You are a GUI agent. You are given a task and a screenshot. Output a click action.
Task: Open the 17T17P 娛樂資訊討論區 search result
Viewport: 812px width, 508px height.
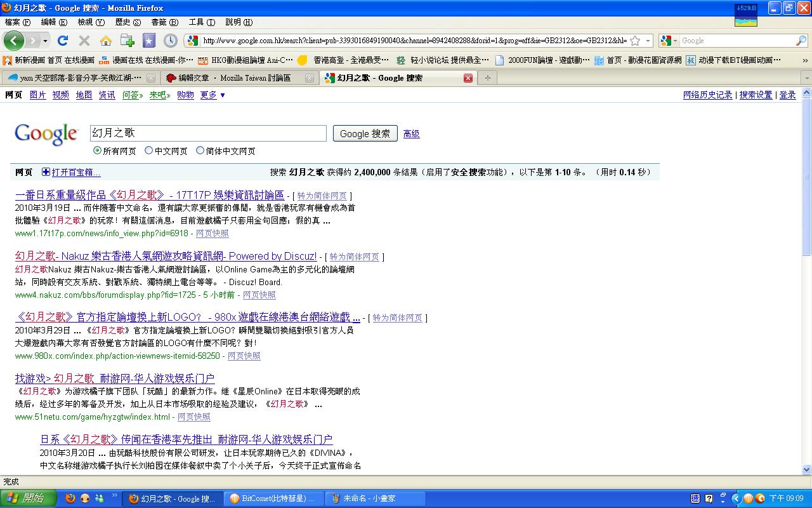pos(150,195)
